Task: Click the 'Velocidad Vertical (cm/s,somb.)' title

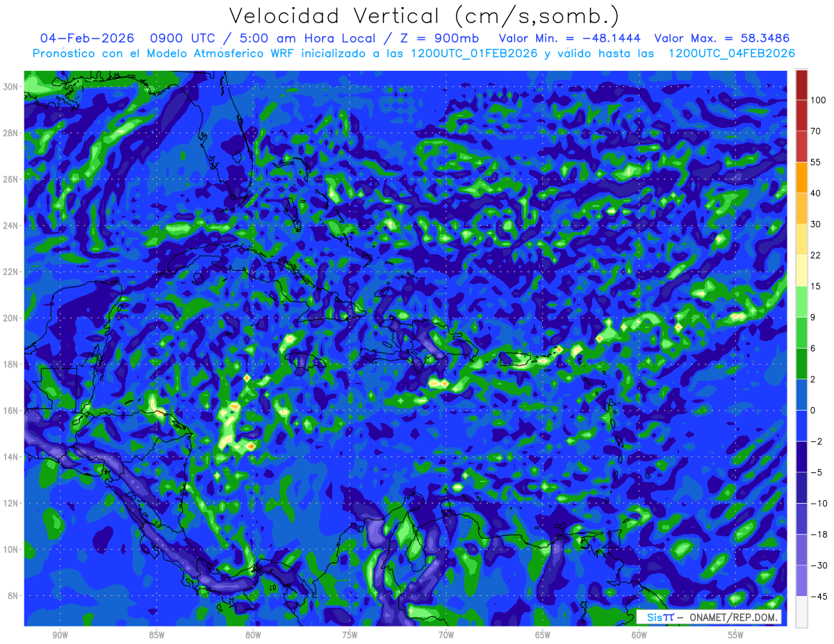Action: pos(423,16)
